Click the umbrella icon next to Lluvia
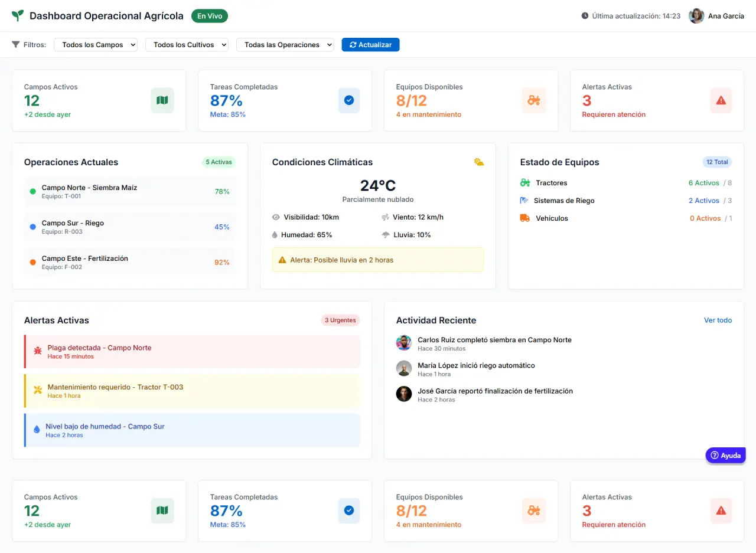 click(386, 235)
